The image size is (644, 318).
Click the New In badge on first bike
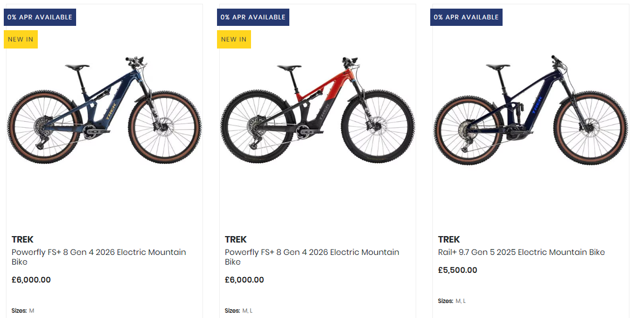[21, 39]
